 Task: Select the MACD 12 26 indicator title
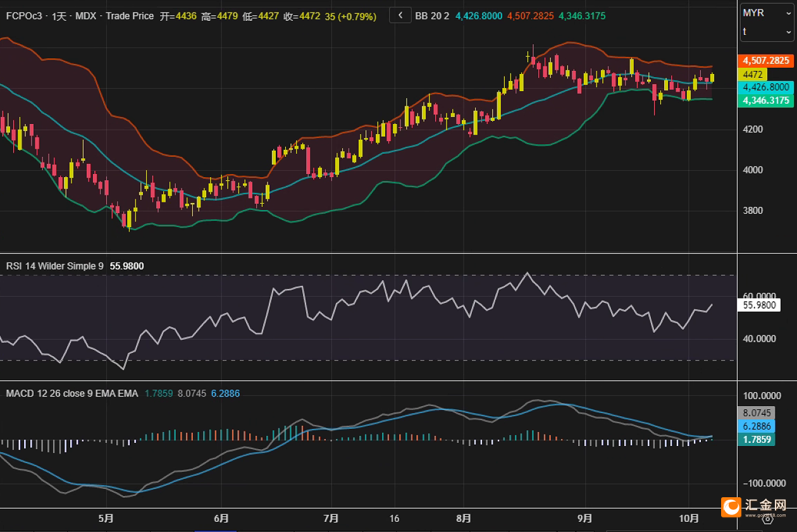pos(71,393)
